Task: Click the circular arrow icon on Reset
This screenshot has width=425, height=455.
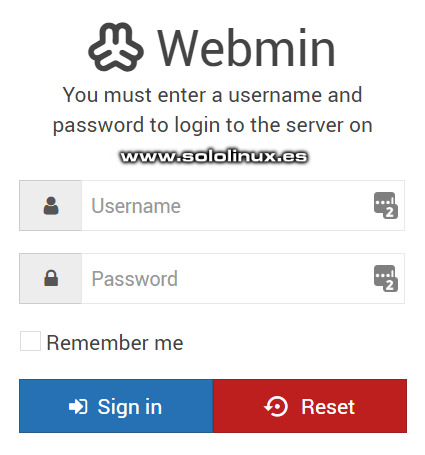Action: click(276, 406)
